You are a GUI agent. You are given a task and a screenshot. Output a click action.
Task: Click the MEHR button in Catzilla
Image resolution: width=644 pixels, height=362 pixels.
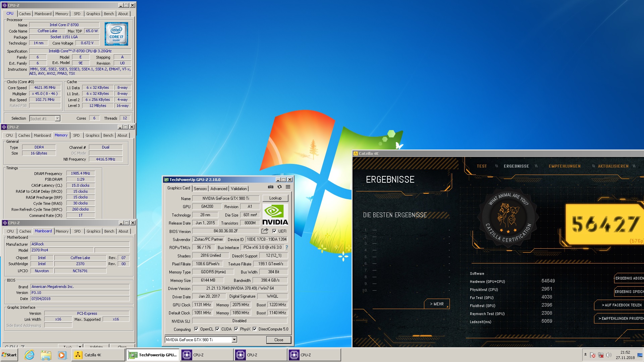437,304
